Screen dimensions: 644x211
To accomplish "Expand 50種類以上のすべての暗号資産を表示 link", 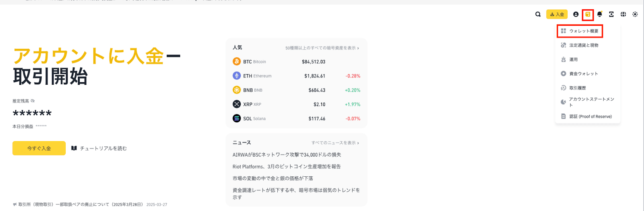I will (x=322, y=48).
